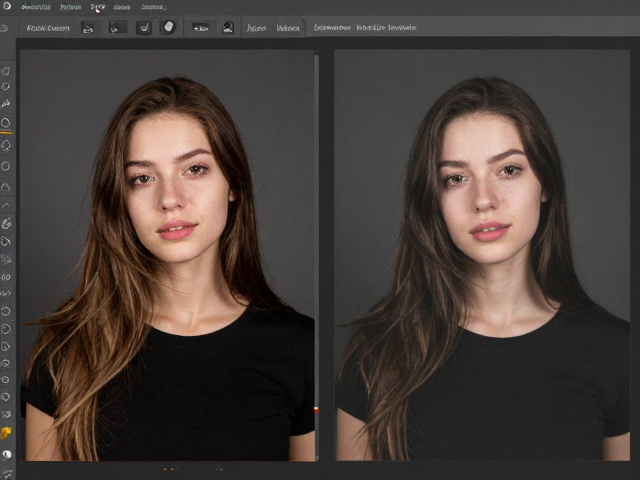
Task: Select the eye-shaped tool icon in left toolbar
Action: pos(6,363)
